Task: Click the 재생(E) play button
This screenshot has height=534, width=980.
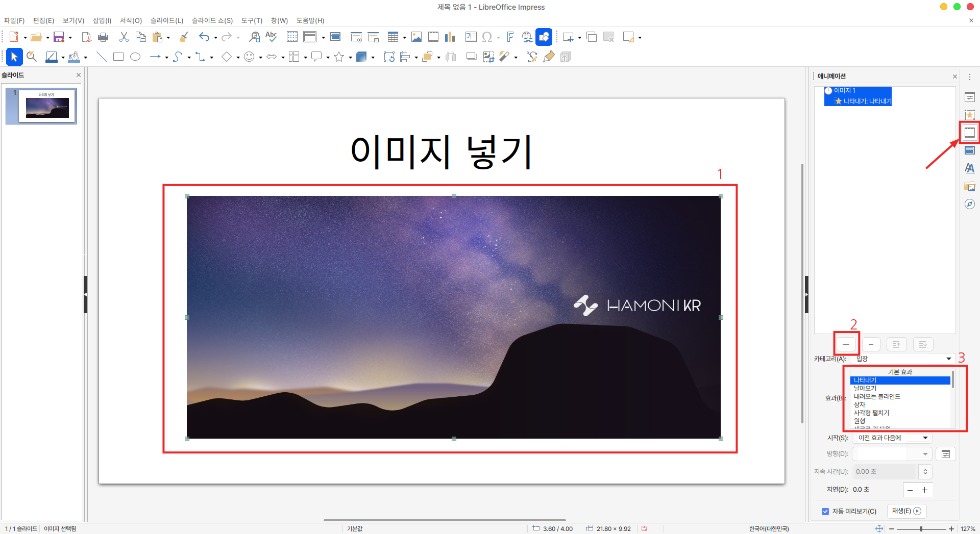Action: click(x=906, y=511)
